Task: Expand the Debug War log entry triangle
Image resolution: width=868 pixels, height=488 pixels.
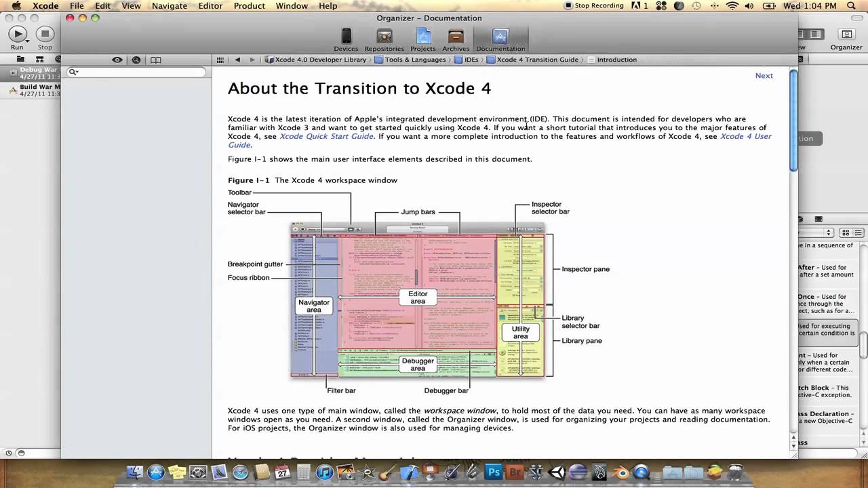Action: [14, 73]
